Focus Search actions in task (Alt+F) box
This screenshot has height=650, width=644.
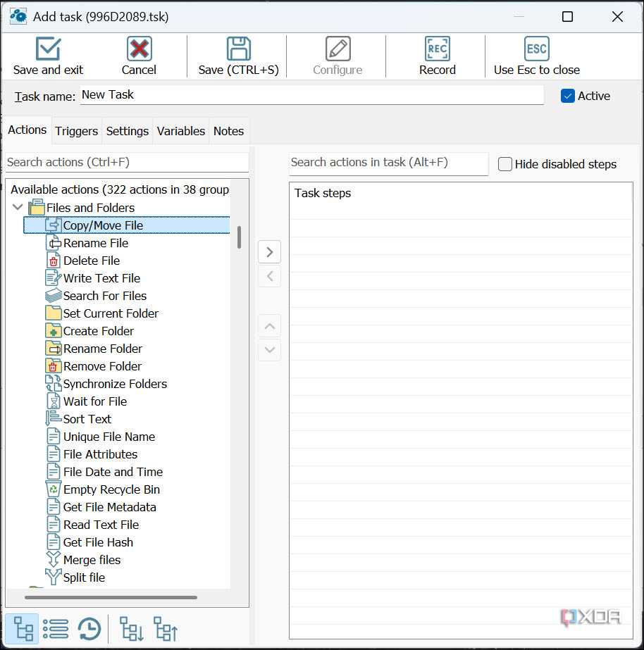point(388,163)
